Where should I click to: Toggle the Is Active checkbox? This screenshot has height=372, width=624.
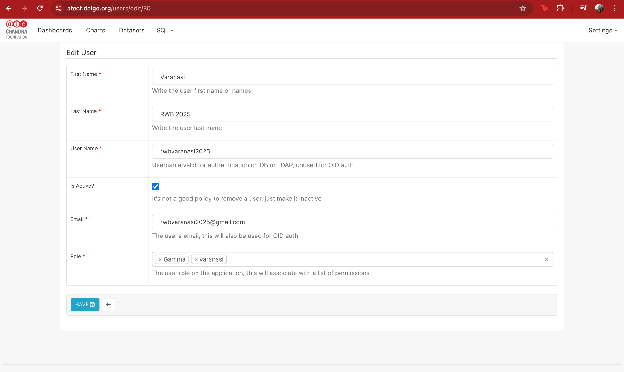pos(156,187)
